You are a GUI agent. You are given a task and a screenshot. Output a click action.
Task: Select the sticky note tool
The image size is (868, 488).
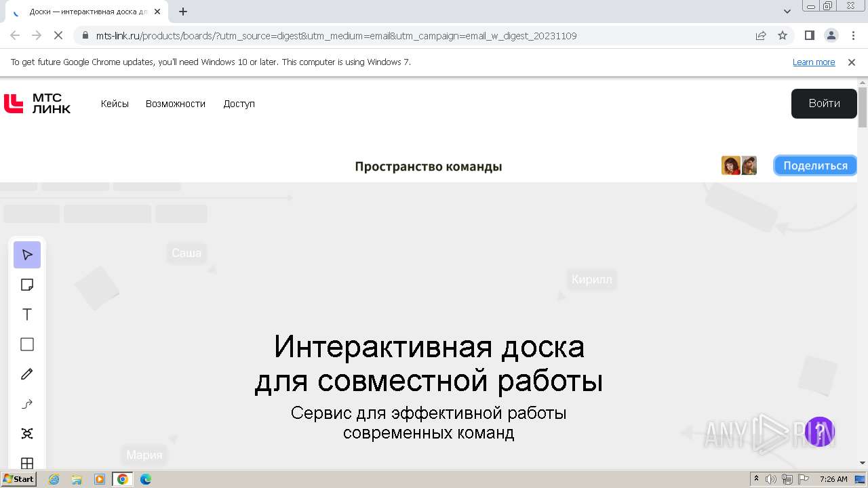(27, 285)
